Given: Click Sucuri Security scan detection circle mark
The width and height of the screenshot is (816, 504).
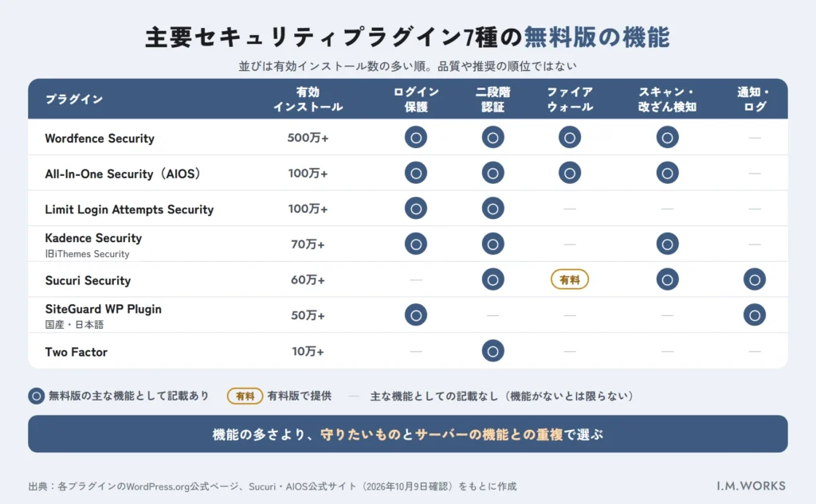Looking at the screenshot, I should tap(667, 279).
